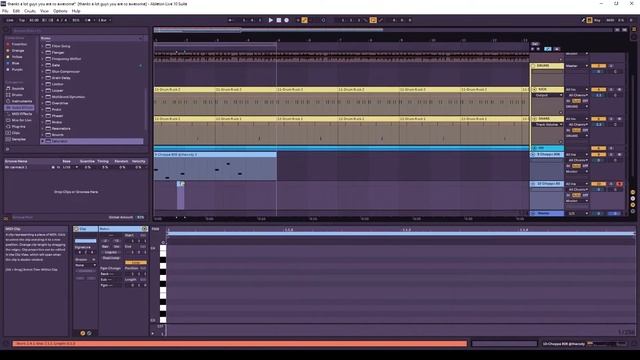Select the Audio Effects browser category
This screenshot has height=360, width=640.
pos(19,108)
